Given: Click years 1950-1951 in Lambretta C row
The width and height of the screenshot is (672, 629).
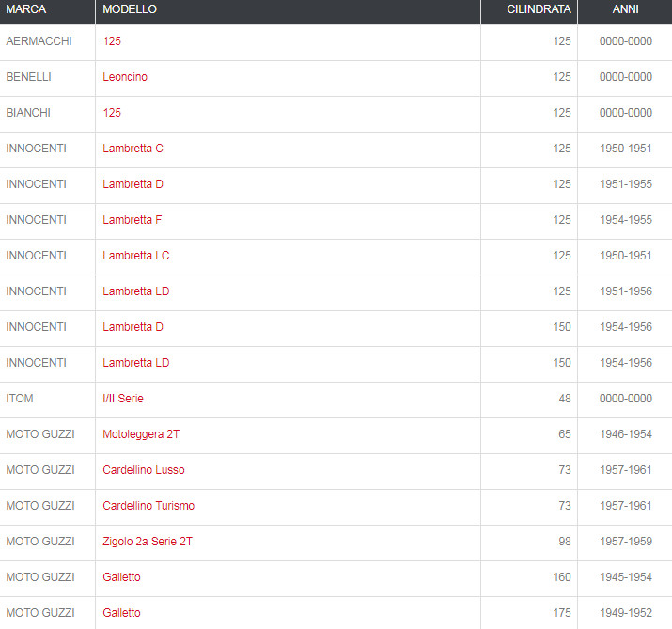Looking at the screenshot, I should click(626, 149).
